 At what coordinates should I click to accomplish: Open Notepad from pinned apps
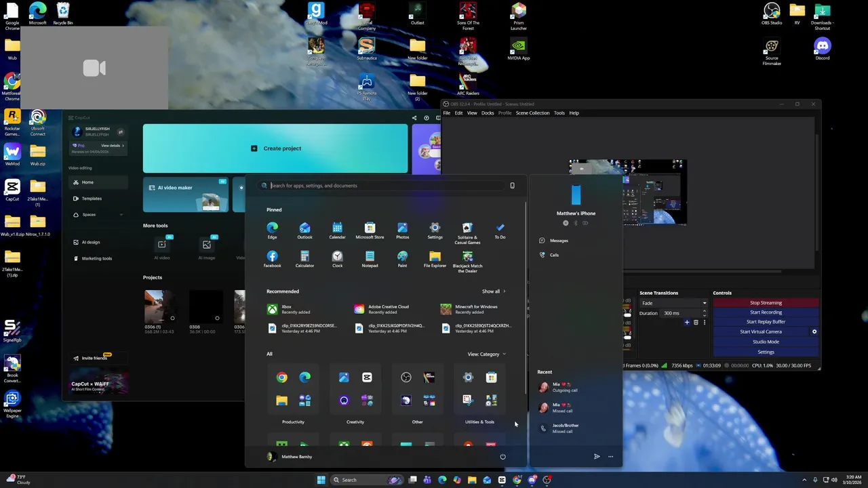point(370,259)
